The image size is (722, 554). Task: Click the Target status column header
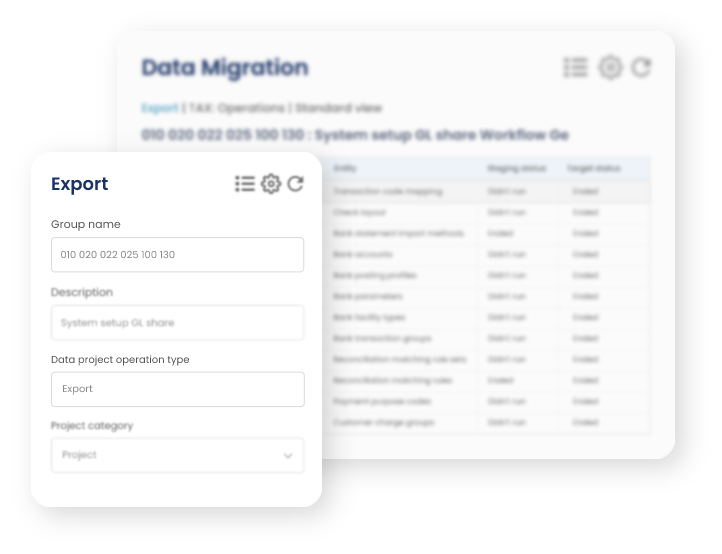click(x=594, y=169)
